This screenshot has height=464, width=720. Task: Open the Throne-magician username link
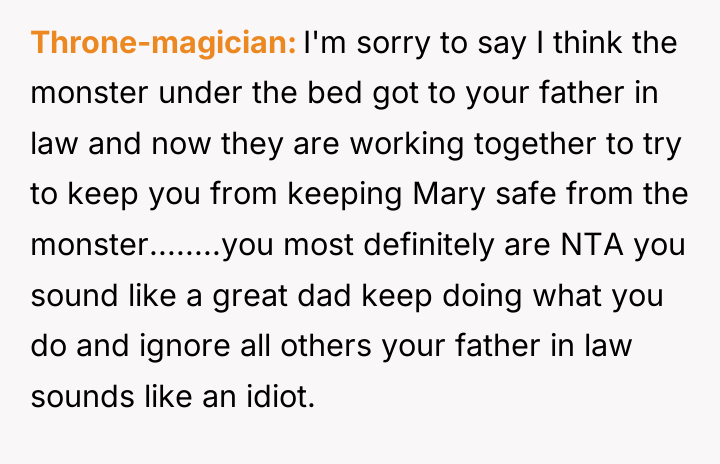pyautogui.click(x=163, y=43)
